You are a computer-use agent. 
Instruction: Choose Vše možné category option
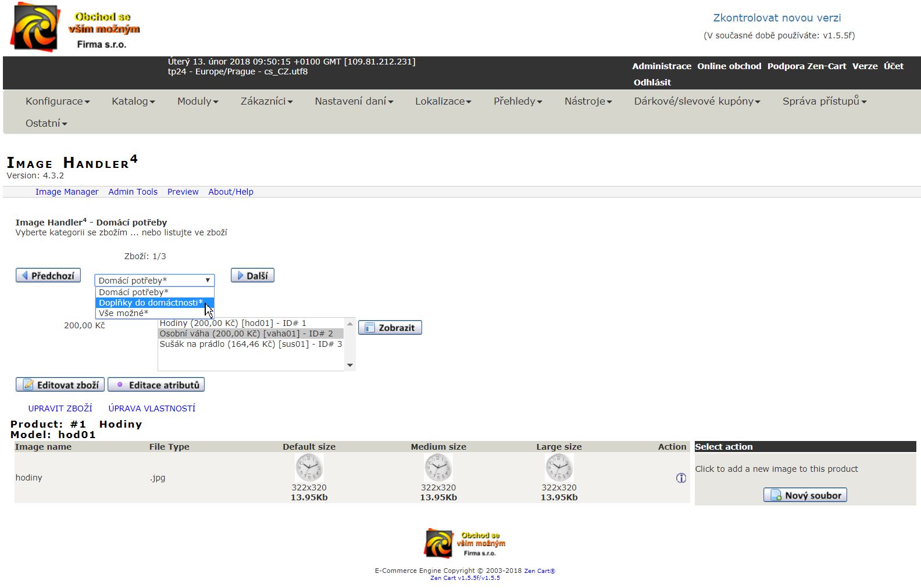point(123,313)
